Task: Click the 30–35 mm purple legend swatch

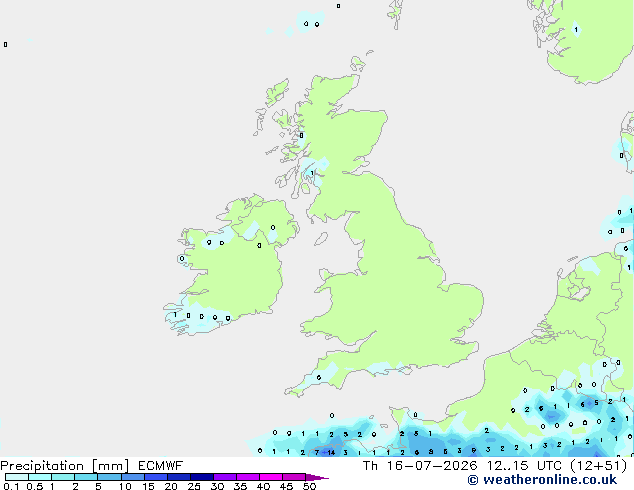Action: pyautogui.click(x=224, y=477)
